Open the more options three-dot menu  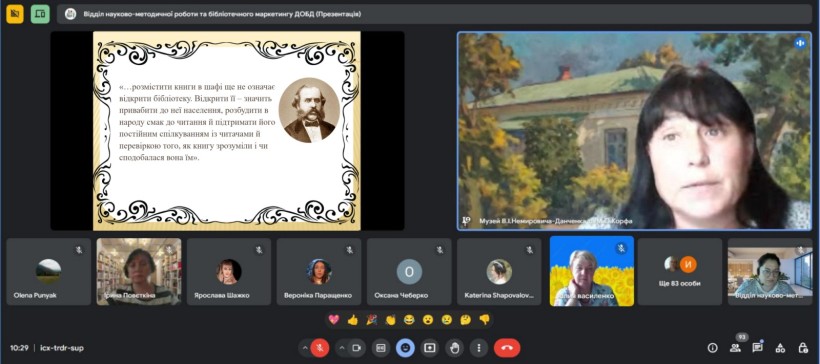tap(479, 348)
